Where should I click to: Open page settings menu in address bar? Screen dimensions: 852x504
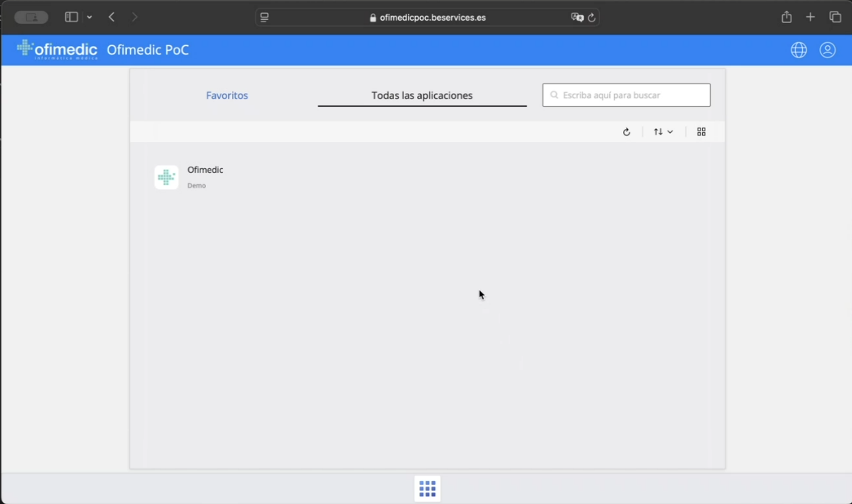(265, 18)
